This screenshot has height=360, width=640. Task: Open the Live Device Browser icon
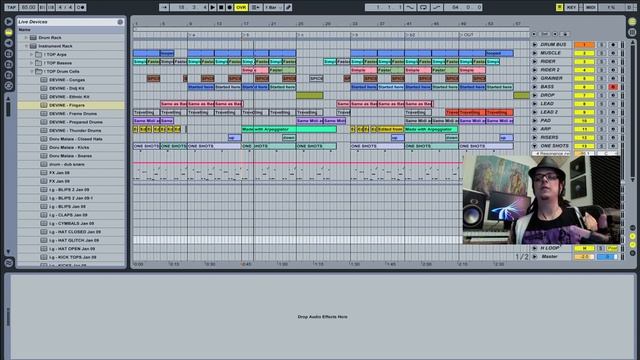tap(9, 32)
